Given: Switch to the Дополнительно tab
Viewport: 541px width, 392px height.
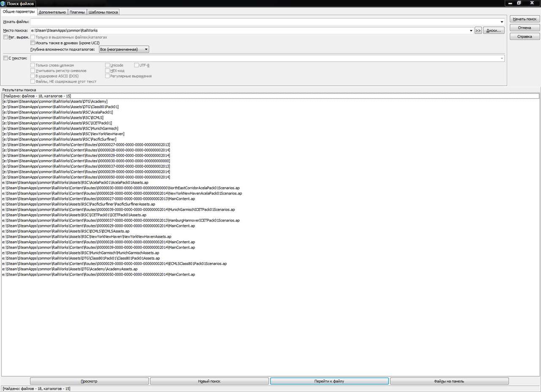Looking at the screenshot, I should [x=52, y=12].
